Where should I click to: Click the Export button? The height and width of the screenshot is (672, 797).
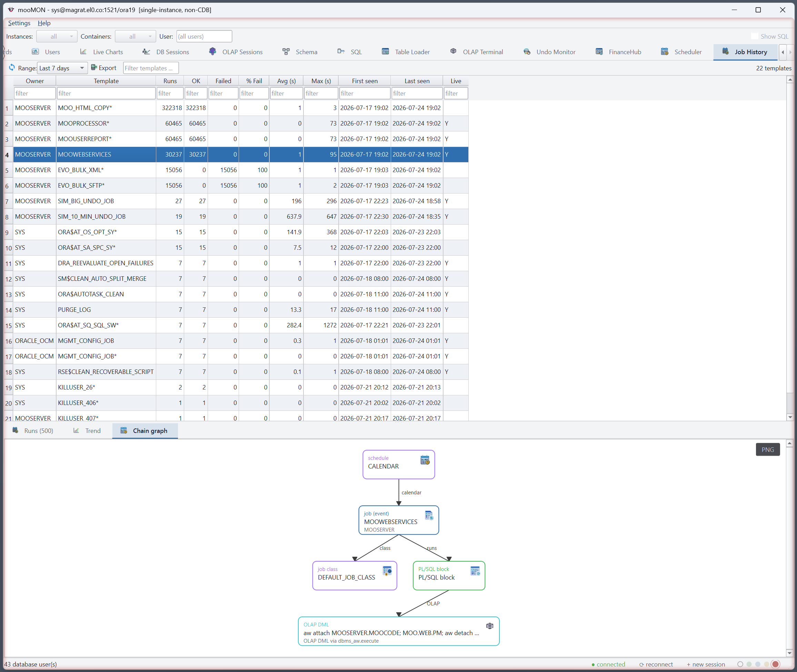103,68
